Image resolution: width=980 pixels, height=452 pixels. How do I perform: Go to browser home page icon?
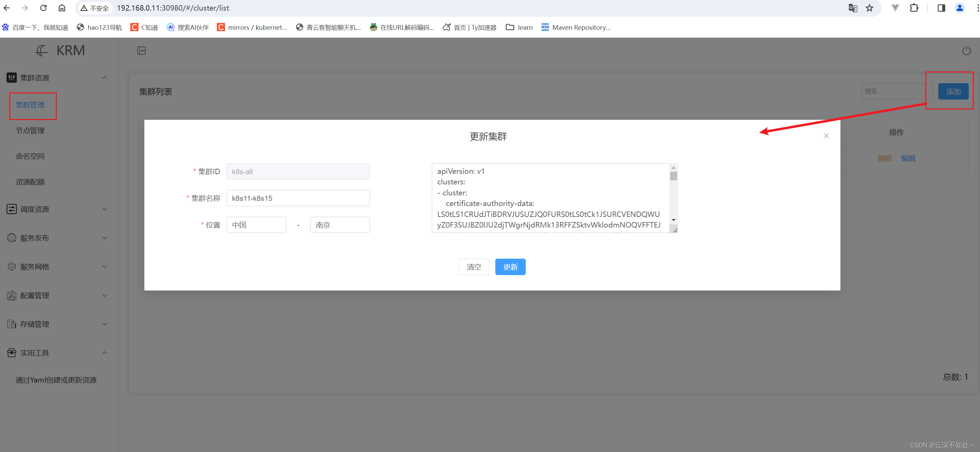click(62, 8)
